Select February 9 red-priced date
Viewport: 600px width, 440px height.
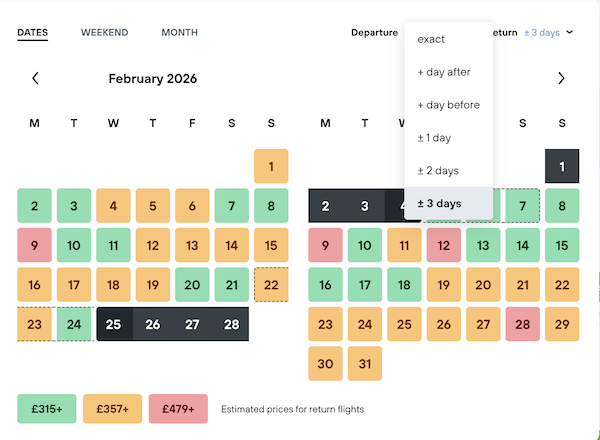[34, 245]
